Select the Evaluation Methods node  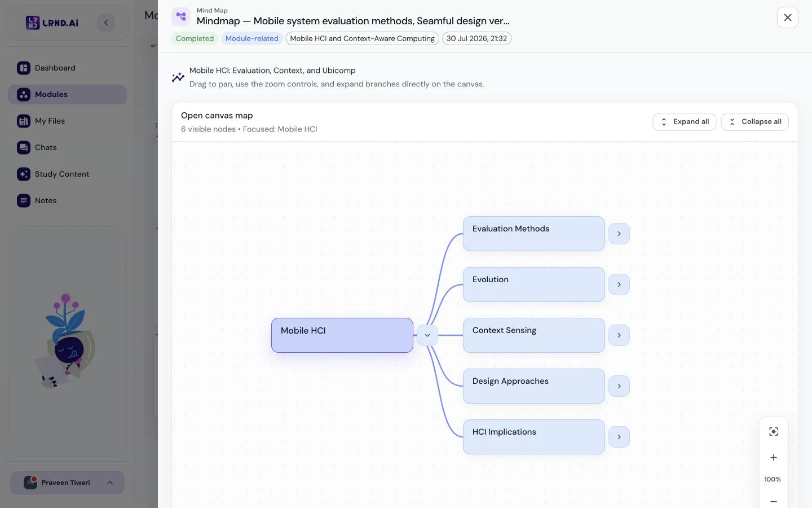coord(534,234)
